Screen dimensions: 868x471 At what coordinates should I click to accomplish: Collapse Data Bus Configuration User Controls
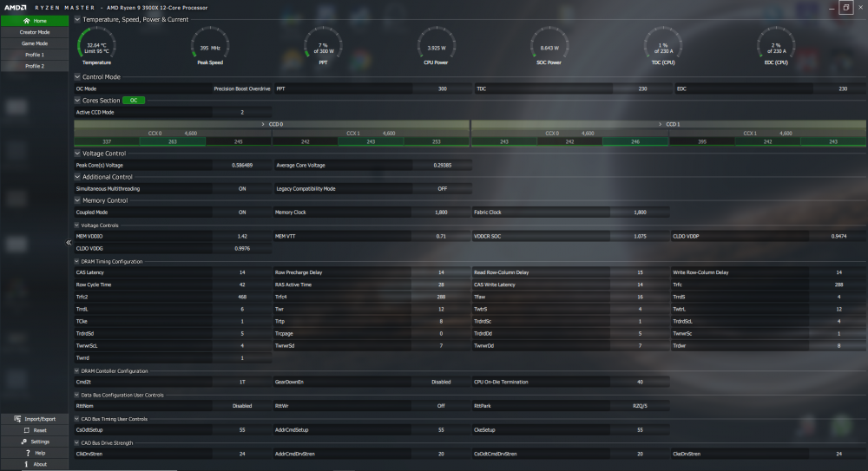[x=77, y=396]
